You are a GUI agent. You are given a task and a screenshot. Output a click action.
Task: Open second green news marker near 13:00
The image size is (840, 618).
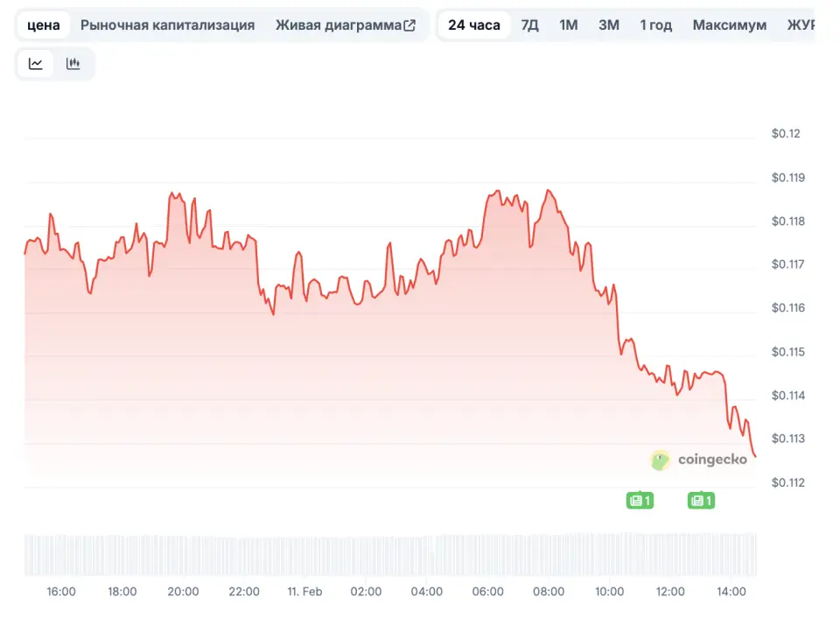[701, 501]
